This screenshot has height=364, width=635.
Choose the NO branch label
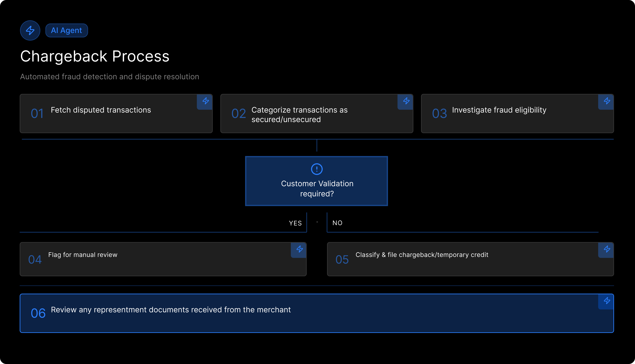337,223
